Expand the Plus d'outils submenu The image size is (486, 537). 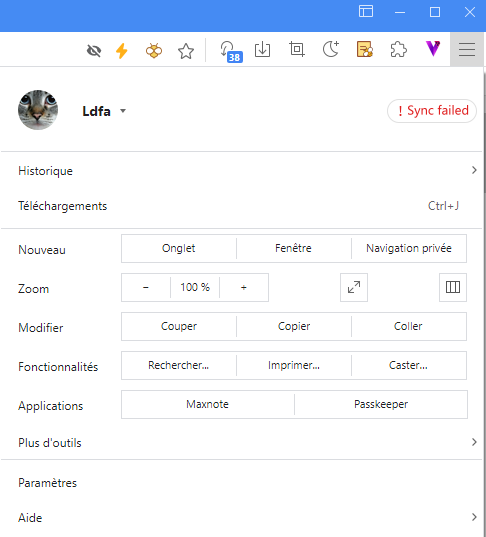(241, 442)
